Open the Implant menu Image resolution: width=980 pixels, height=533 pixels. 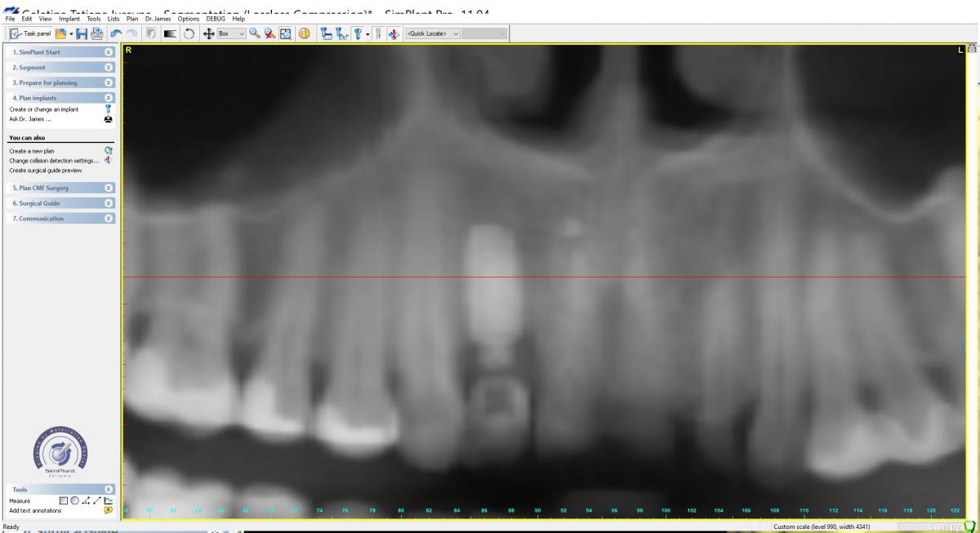point(69,19)
